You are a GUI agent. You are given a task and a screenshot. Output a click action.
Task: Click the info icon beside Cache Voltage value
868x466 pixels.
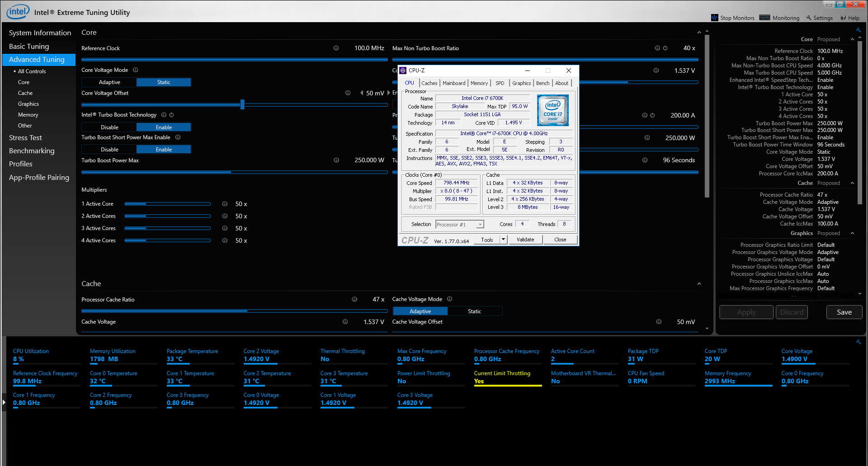coord(345,322)
